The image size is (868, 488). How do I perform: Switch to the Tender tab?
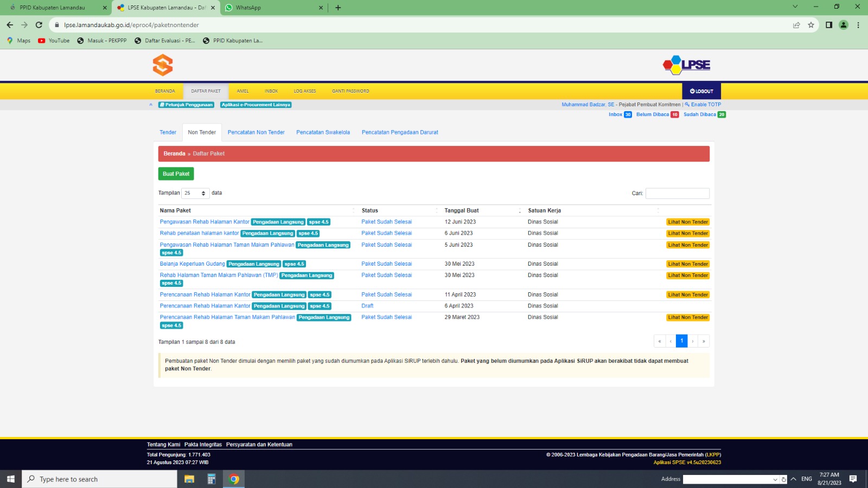(x=168, y=132)
